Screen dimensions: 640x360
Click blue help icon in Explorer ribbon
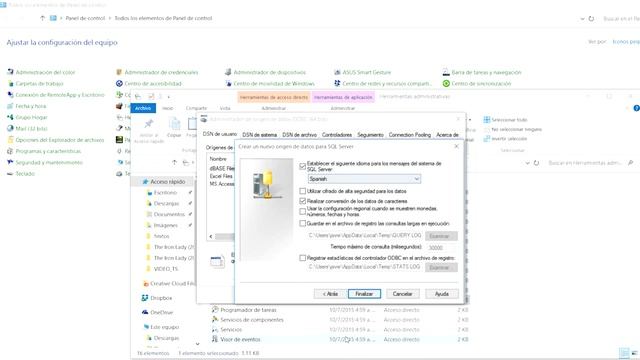636,108
